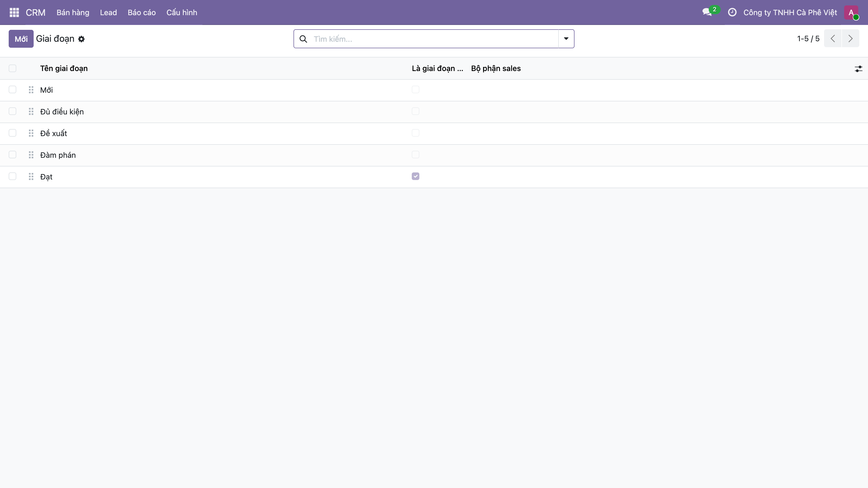
Task: Toggle won-stage checkbox for Đạt
Action: pyautogui.click(x=416, y=176)
